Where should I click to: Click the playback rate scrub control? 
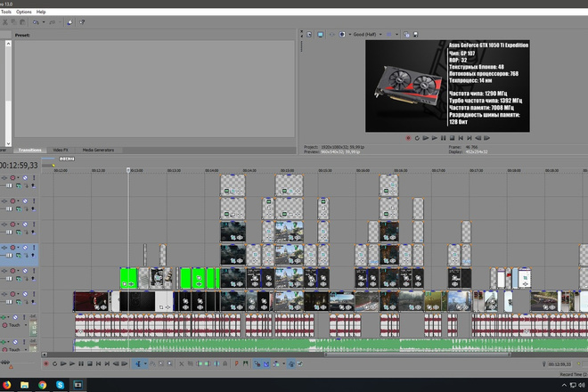click(6, 363)
